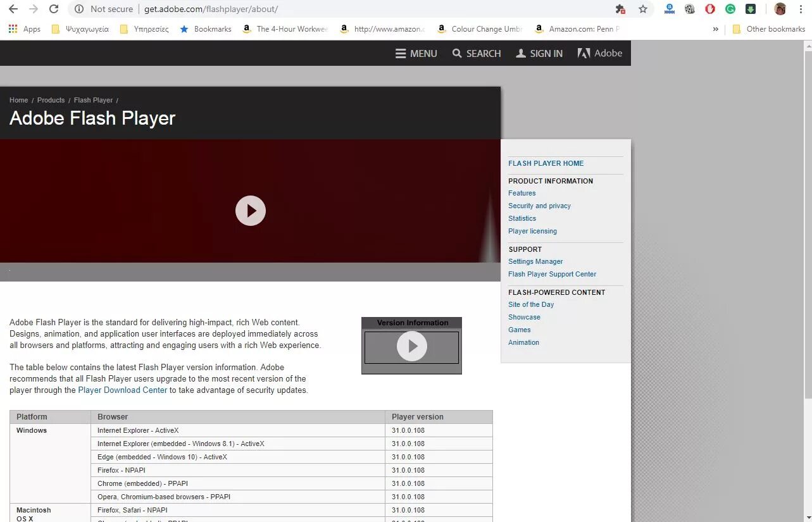Image resolution: width=812 pixels, height=522 pixels.
Task: Open the Flash Player Support Center link
Action: click(x=552, y=274)
